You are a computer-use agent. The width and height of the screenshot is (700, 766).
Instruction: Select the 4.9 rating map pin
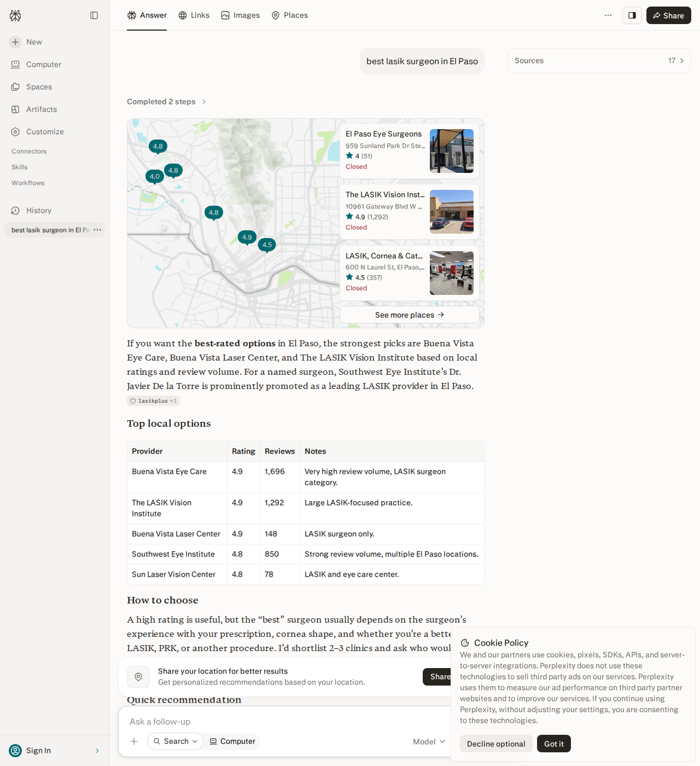(x=247, y=237)
